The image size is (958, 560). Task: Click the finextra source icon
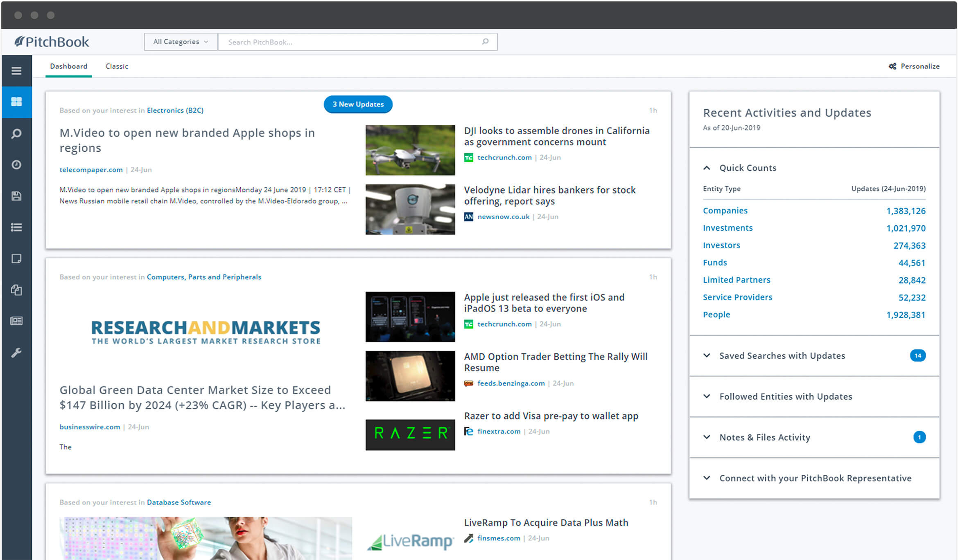pos(469,431)
